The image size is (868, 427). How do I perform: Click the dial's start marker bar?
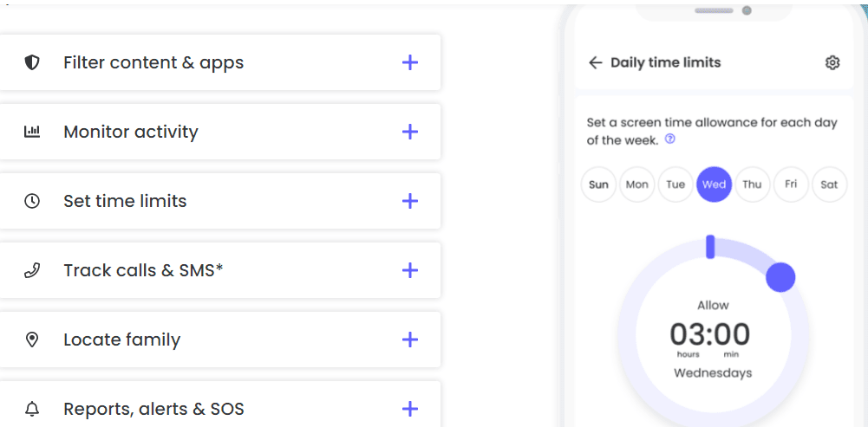710,247
